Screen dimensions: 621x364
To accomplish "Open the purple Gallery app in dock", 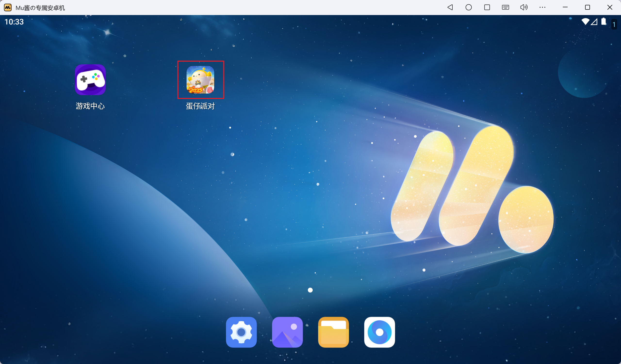I will tap(287, 332).
